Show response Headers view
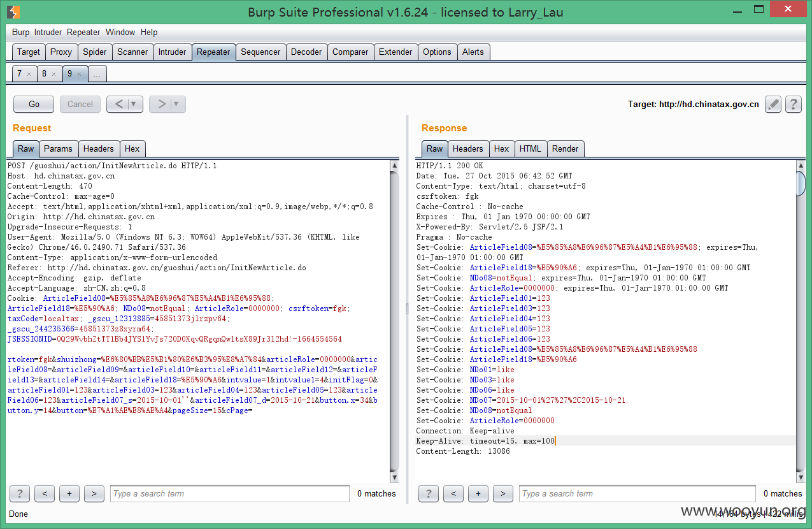This screenshot has width=812, height=529. tap(468, 149)
